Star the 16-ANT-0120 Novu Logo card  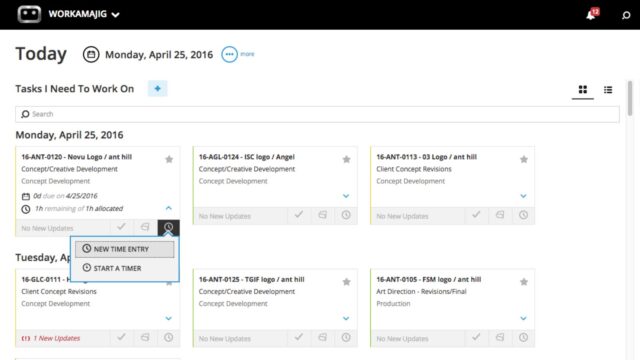pyautogui.click(x=169, y=159)
